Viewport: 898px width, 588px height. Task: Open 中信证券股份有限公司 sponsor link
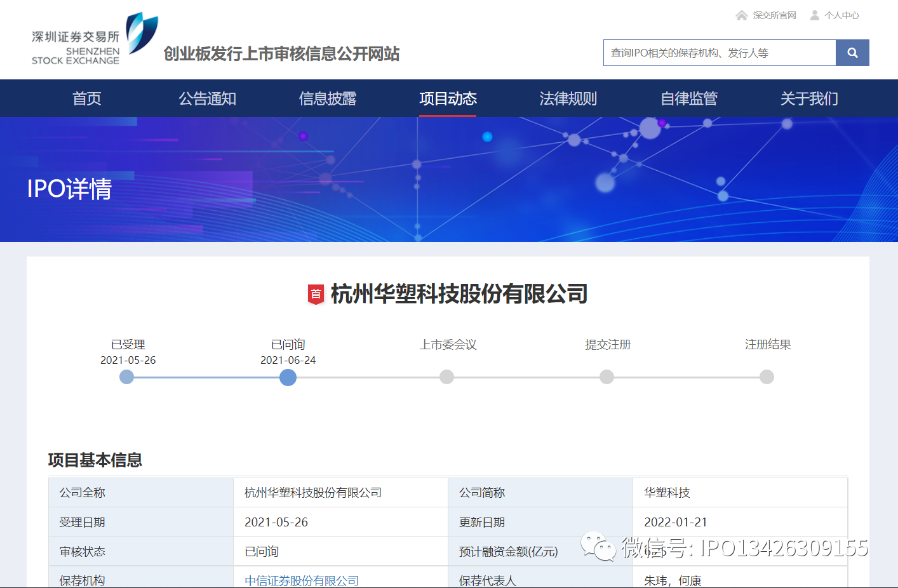click(x=302, y=580)
